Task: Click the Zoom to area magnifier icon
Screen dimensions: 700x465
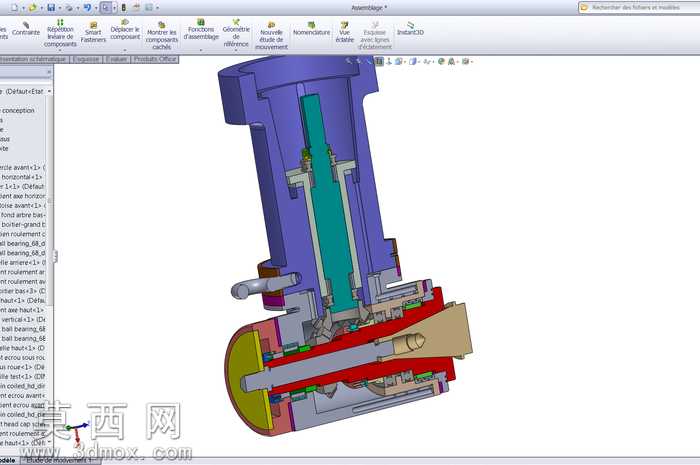Action: [358, 62]
